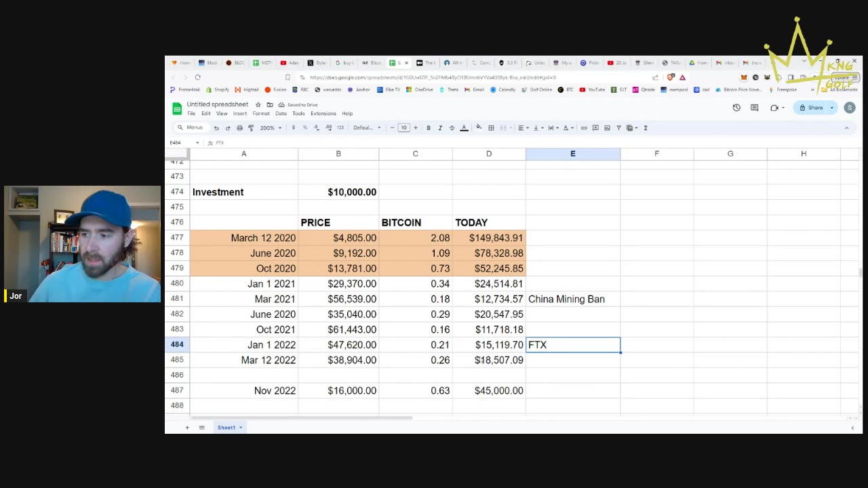Viewport: 868px width, 488px height.
Task: Open text wrapping dropdown
Action: [x=552, y=127]
